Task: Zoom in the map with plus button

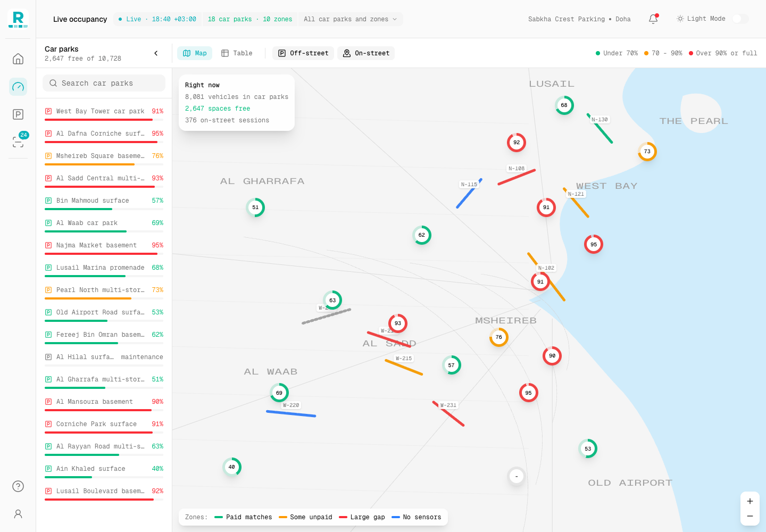Action: click(x=750, y=501)
